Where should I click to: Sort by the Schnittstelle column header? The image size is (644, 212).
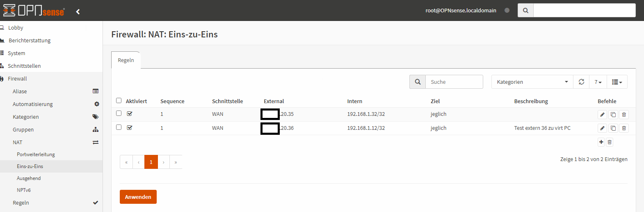[227, 101]
